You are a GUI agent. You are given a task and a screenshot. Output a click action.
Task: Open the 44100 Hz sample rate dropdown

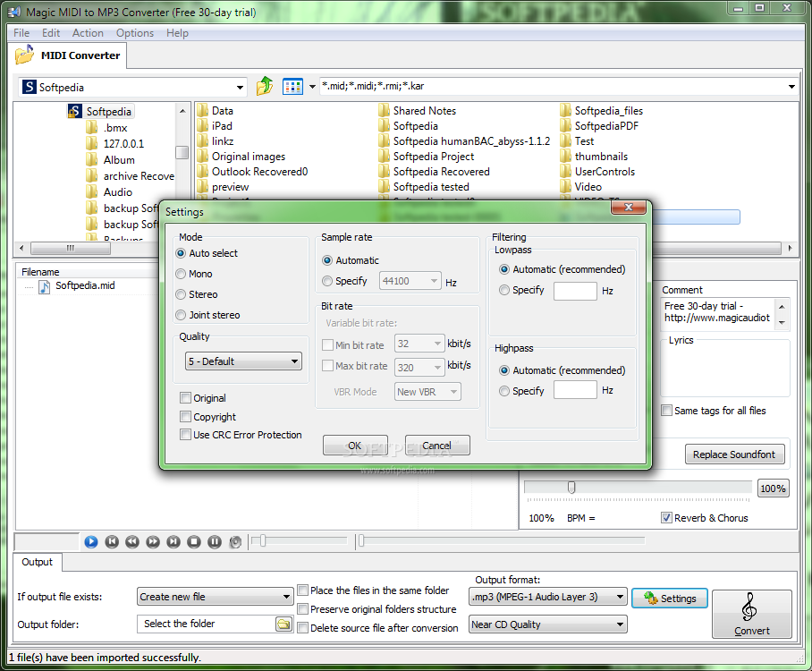[410, 281]
